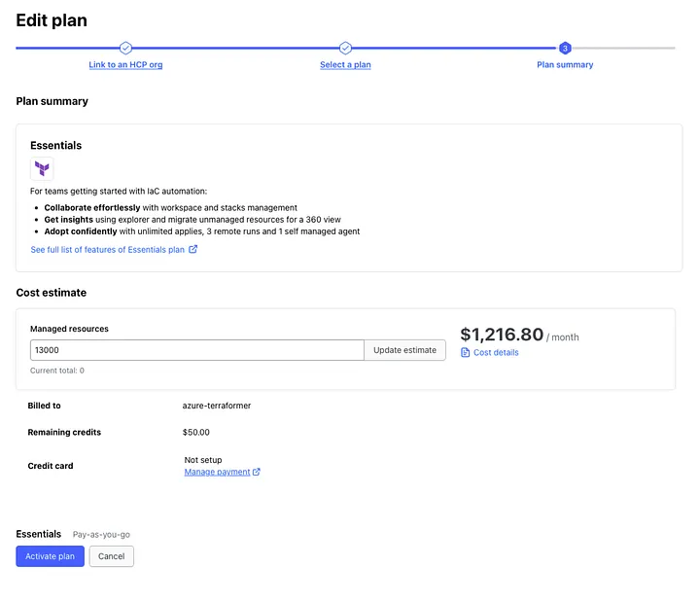Screen dimensions: 700x602
Task: Click the Activate plan button
Action: pos(50,556)
